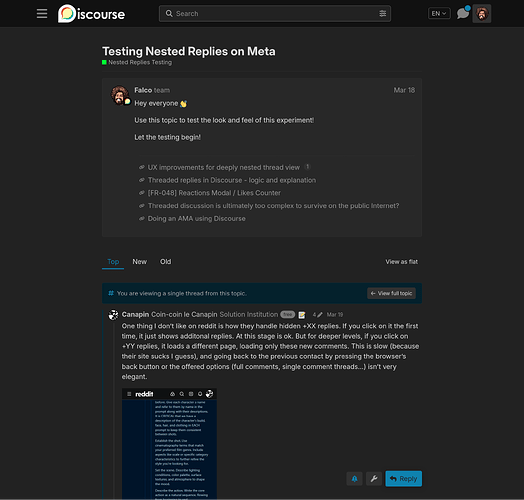Select the New sort tab
The height and width of the screenshot is (500, 524).
(139, 261)
